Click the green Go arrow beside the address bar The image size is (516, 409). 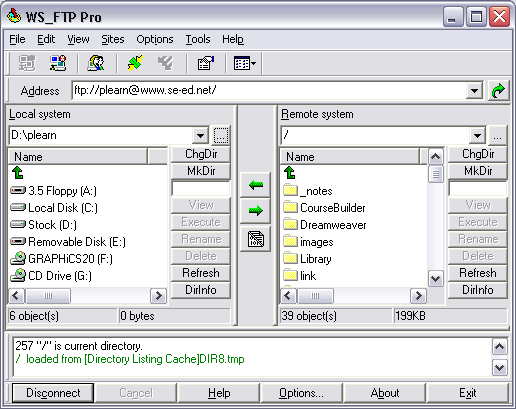[498, 90]
